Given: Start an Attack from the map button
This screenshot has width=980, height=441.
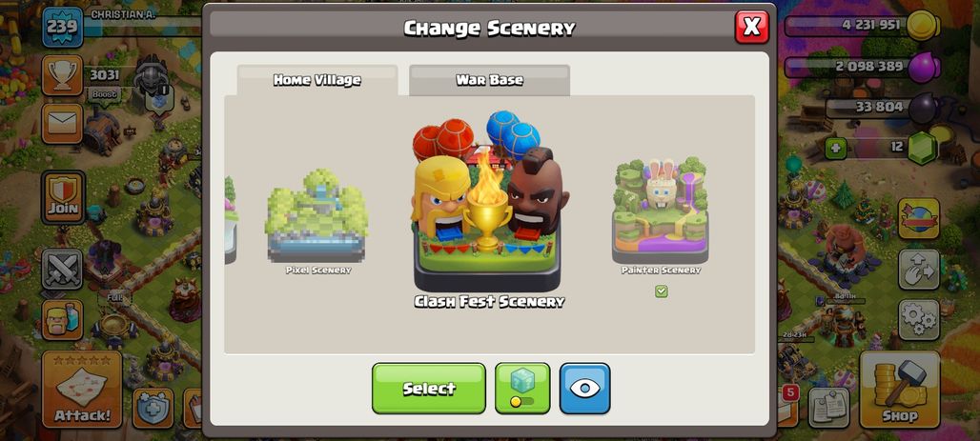Looking at the screenshot, I should [x=82, y=390].
